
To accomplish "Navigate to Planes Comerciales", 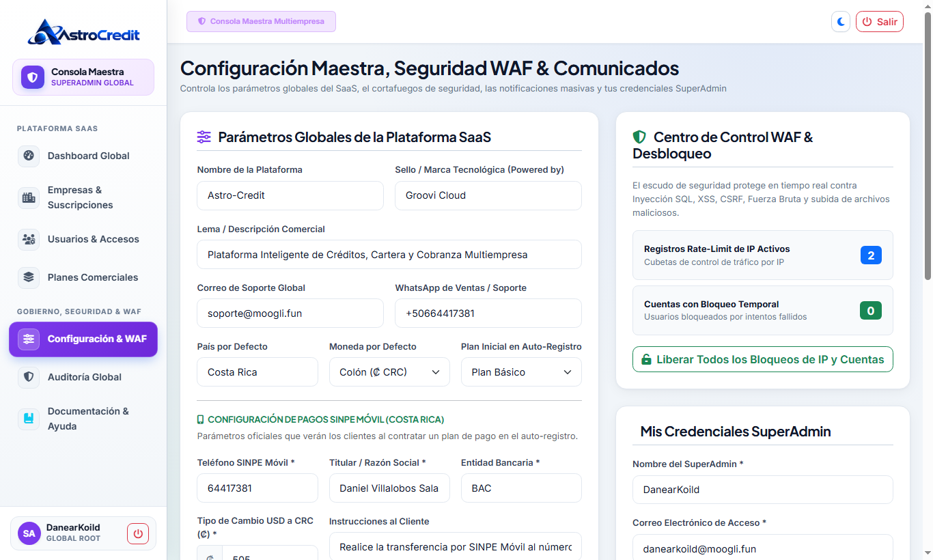I will (83, 277).
